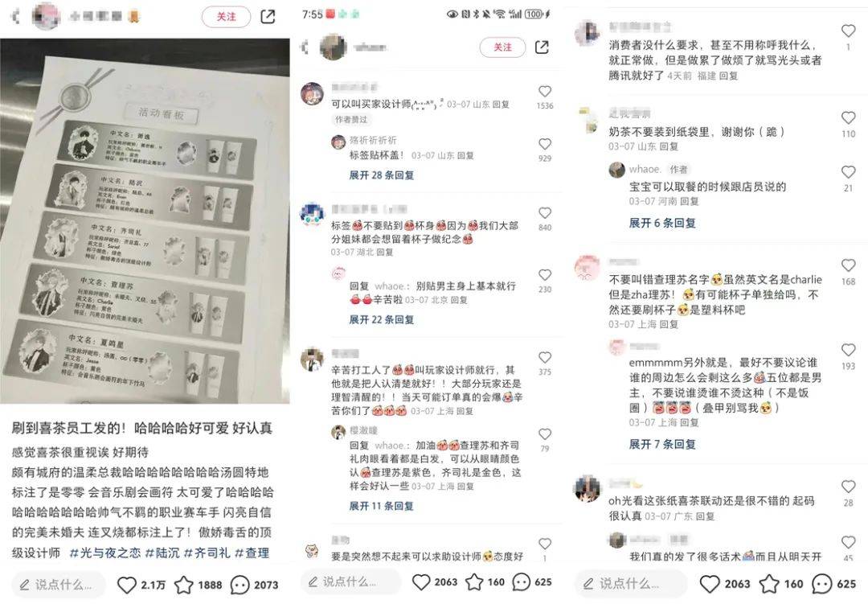Expand 展开 22 条回复 replies

tap(382, 319)
